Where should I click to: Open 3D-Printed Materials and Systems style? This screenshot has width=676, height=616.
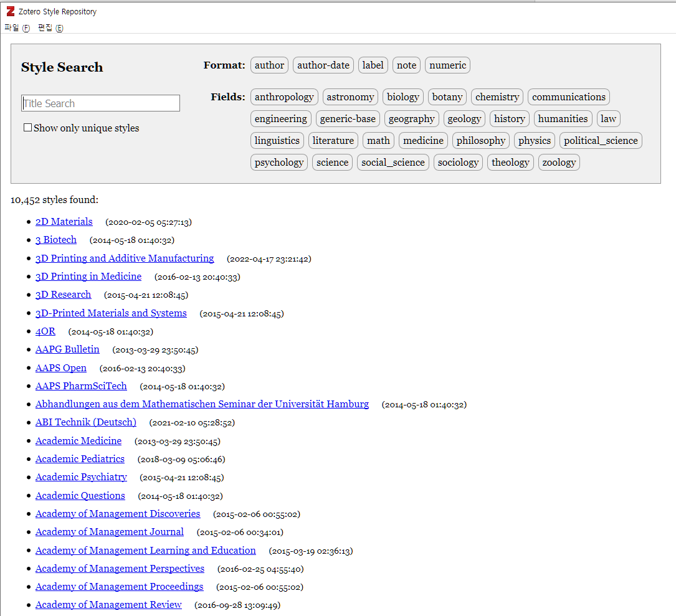pyautogui.click(x=112, y=313)
